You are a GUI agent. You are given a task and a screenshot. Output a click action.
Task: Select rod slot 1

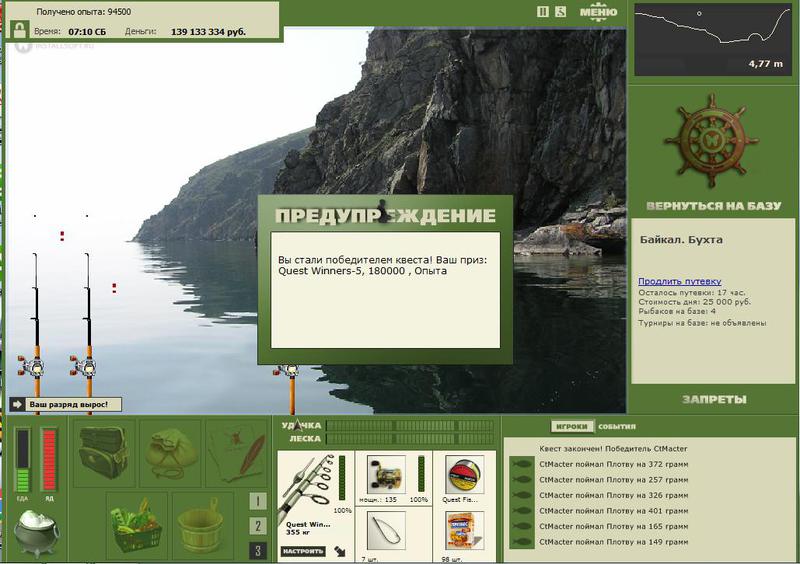coord(258,501)
